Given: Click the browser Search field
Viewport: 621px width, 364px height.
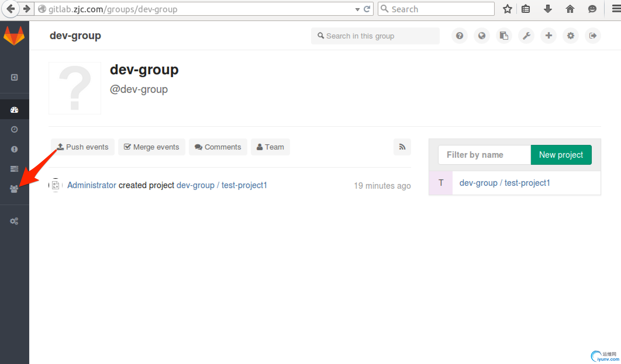Looking at the screenshot, I should click(x=436, y=9).
